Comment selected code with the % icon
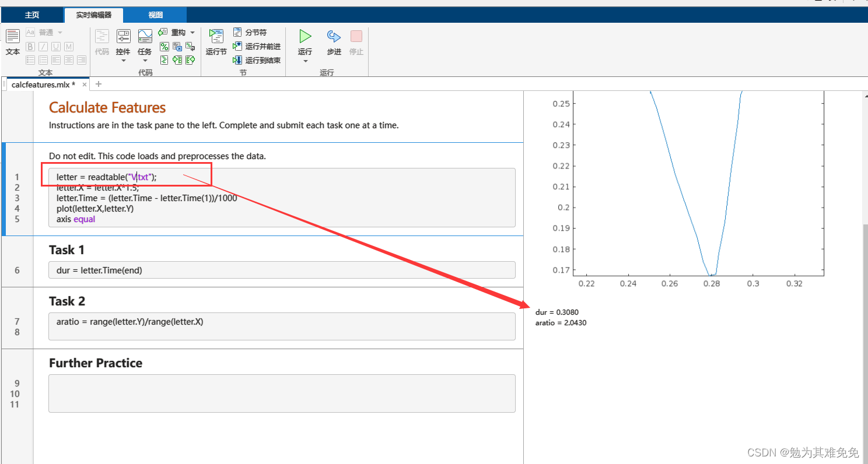 pos(164,47)
